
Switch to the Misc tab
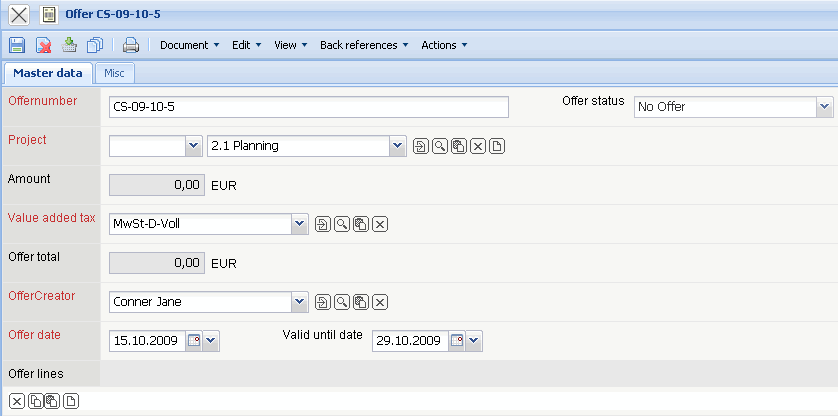tap(114, 73)
